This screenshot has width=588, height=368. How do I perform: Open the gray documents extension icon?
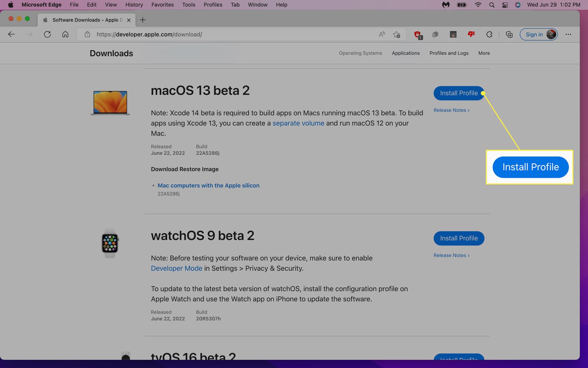point(435,35)
